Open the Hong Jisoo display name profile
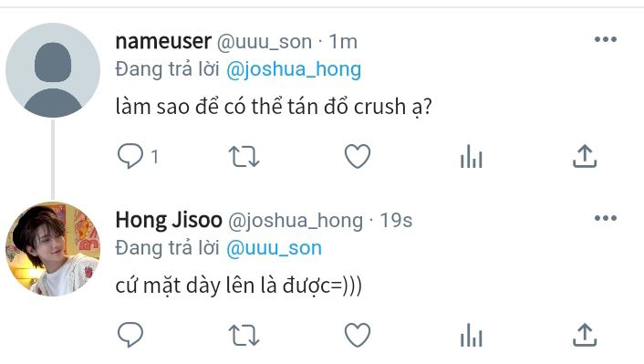The height and width of the screenshot is (364, 644). (169, 220)
